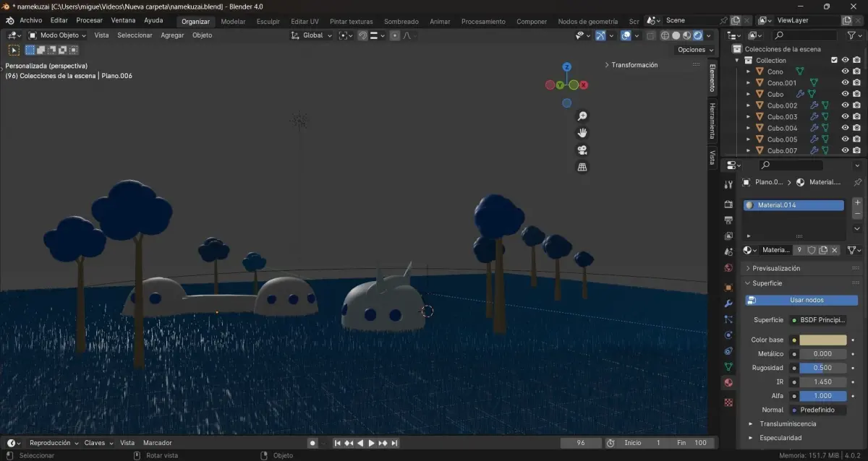Click the hand pan view gizmo
The width and height of the screenshot is (868, 461).
(x=582, y=133)
